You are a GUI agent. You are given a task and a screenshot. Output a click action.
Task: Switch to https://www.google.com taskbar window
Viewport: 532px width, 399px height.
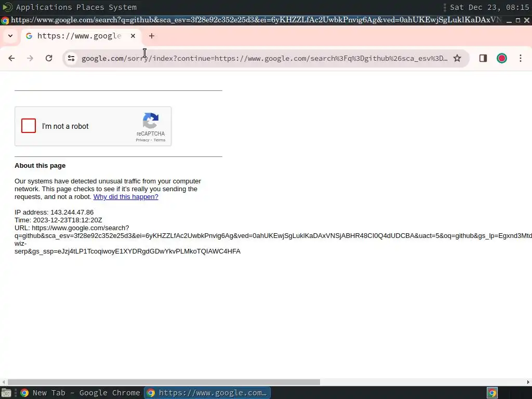pyautogui.click(x=207, y=393)
